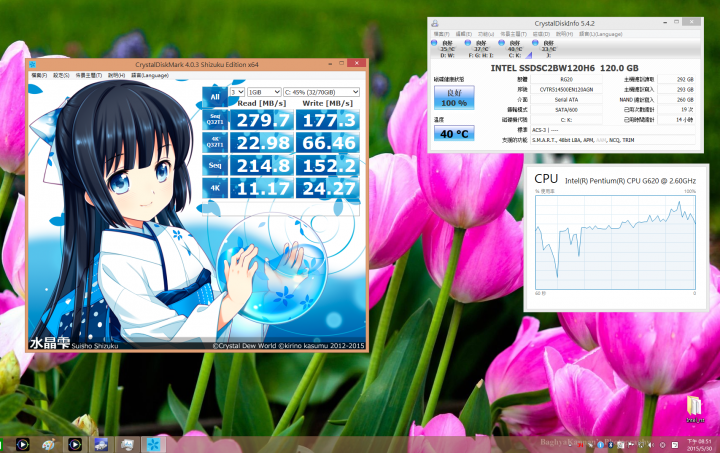Screen dimensions: 720x453
Task: Open the paint palette taskbar icon
Action: coord(49,444)
